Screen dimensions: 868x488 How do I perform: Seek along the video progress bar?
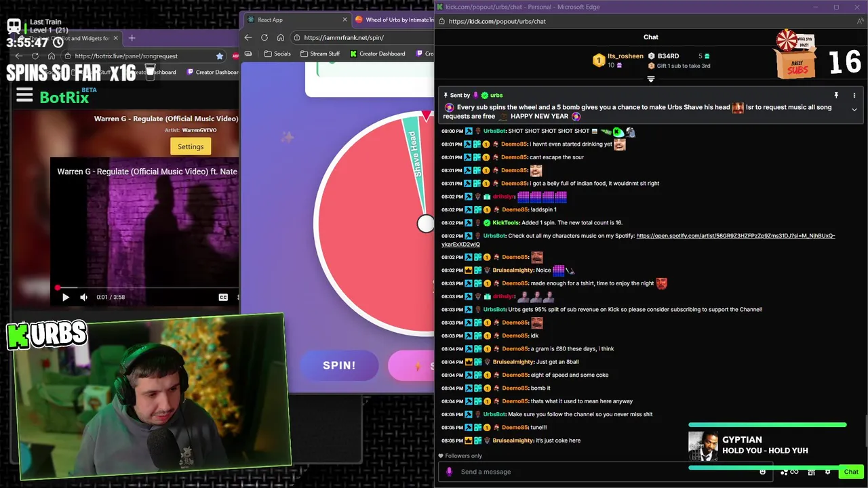click(x=147, y=288)
